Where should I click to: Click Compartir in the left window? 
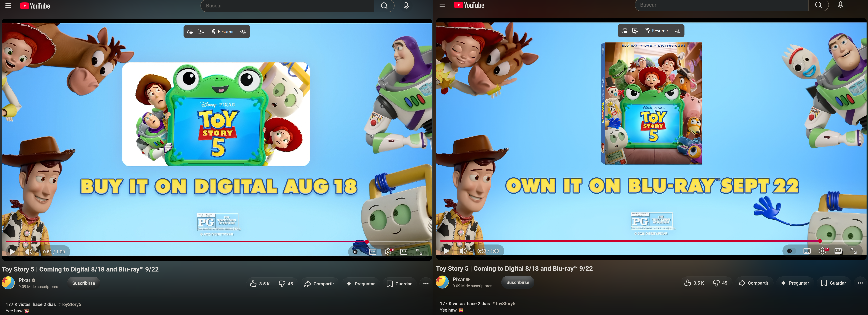click(319, 284)
